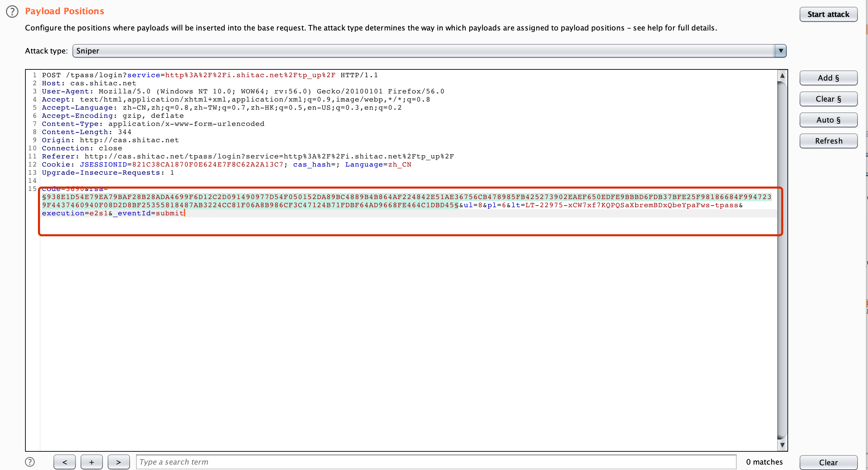
Task: Click the plus search options button
Action: tap(91, 462)
